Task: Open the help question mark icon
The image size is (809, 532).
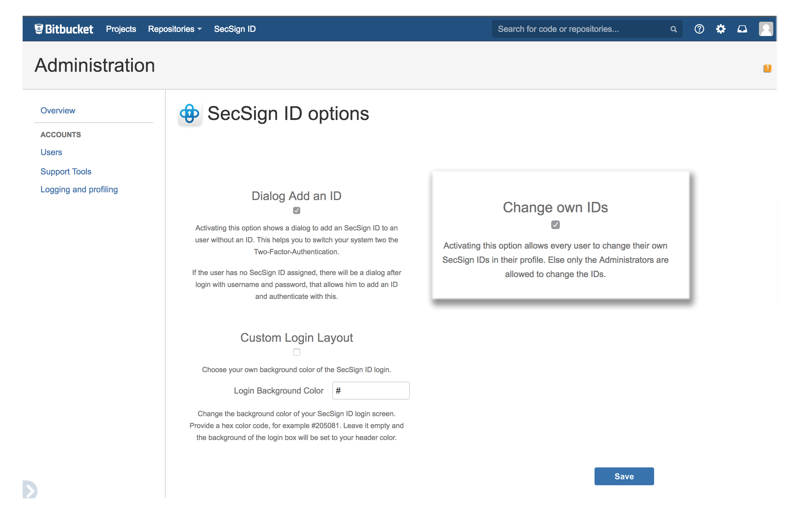Action: coord(699,29)
